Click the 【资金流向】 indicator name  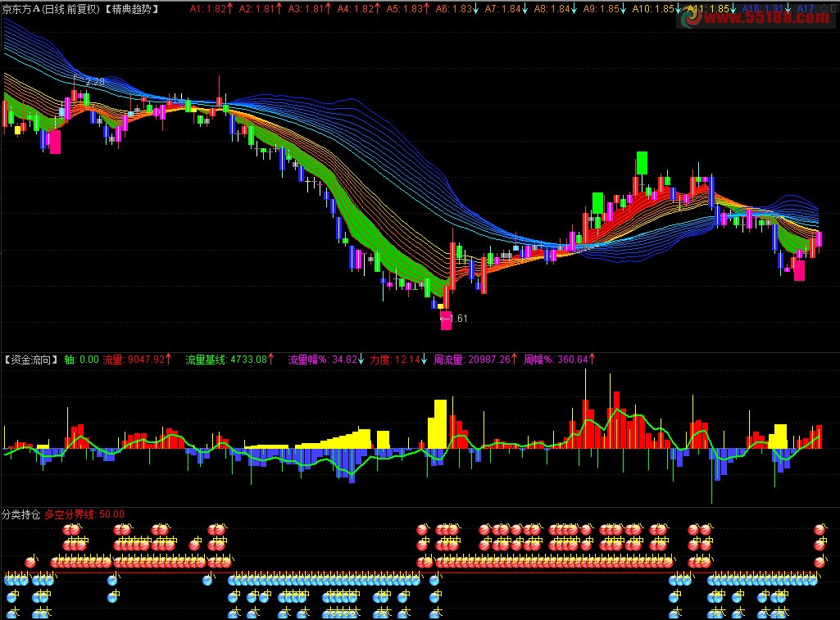click(x=31, y=360)
